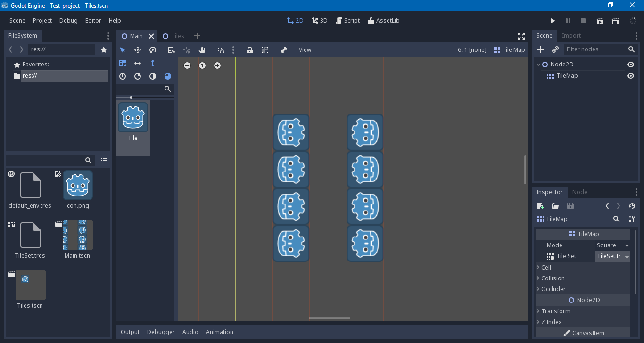Switch to the Import dock tab
The height and width of the screenshot is (343, 644).
point(571,36)
